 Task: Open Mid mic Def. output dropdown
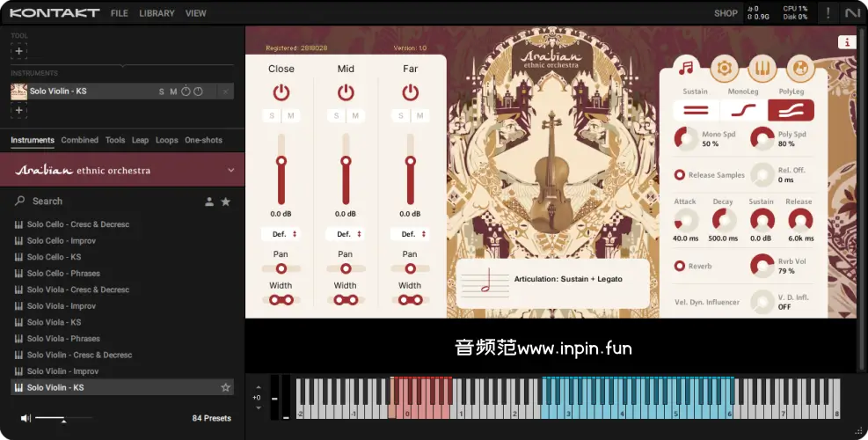click(x=346, y=234)
